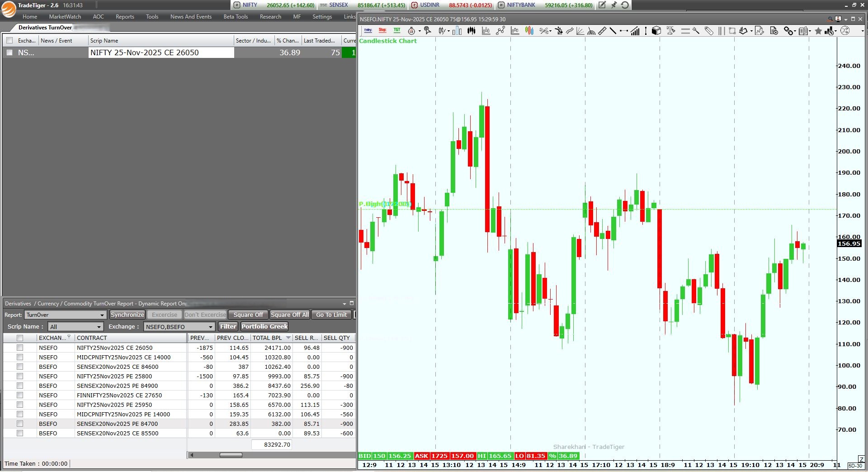Select the Stop loss marker tool
Viewport: 868px width, 472px height.
pos(382,31)
